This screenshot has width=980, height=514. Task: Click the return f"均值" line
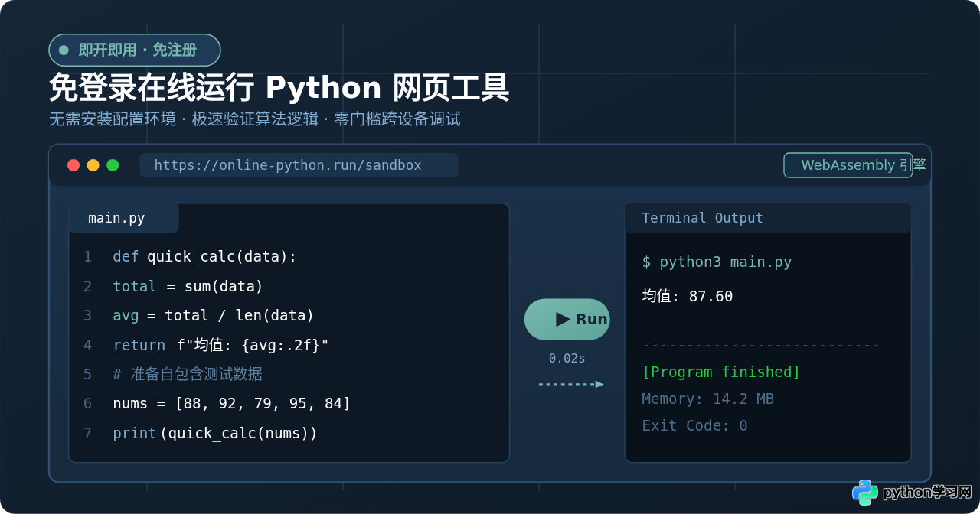pyautogui.click(x=220, y=345)
